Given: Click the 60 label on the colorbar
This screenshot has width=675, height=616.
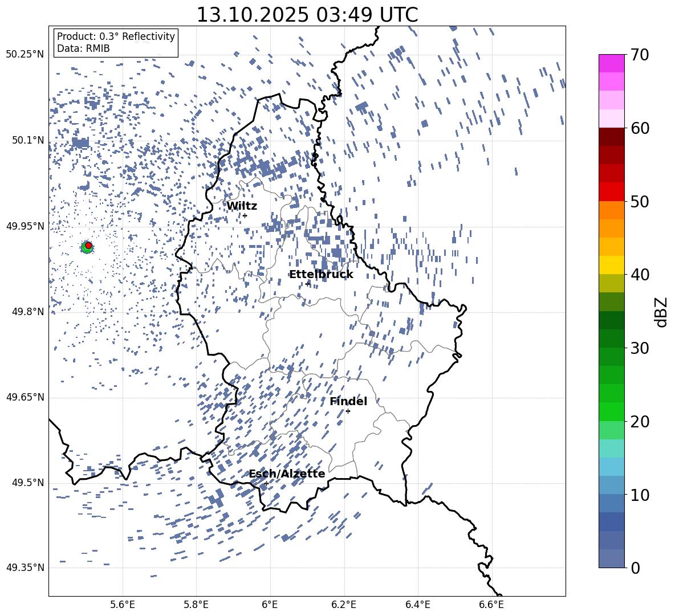Looking at the screenshot, I should pyautogui.click(x=640, y=128).
